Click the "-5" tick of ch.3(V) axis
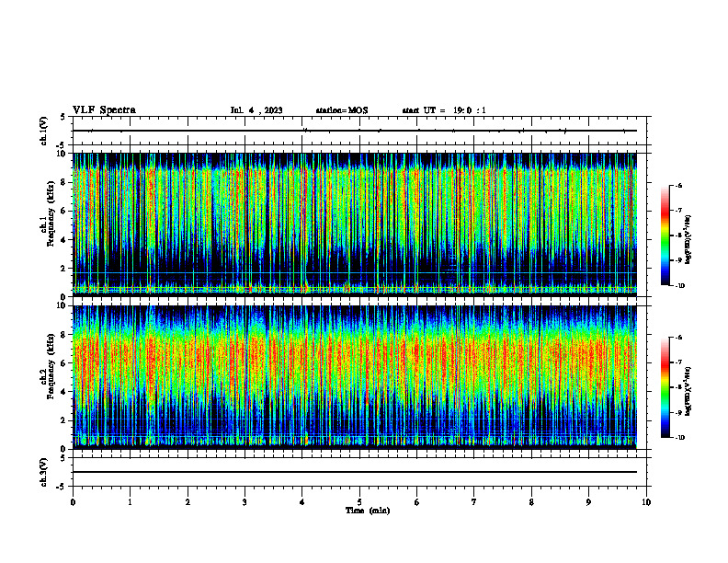 click(61, 487)
